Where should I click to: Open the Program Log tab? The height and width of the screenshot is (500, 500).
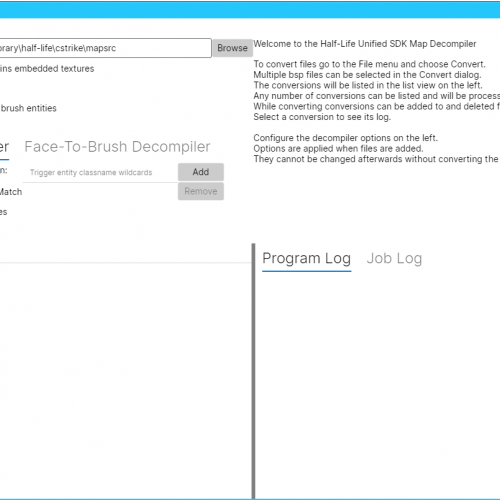(306, 259)
